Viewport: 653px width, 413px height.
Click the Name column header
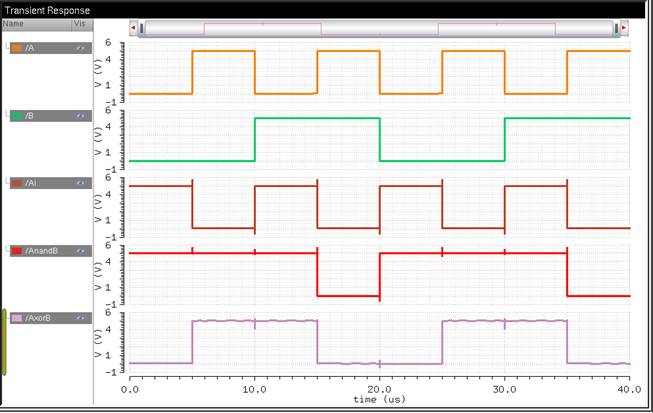14,22
